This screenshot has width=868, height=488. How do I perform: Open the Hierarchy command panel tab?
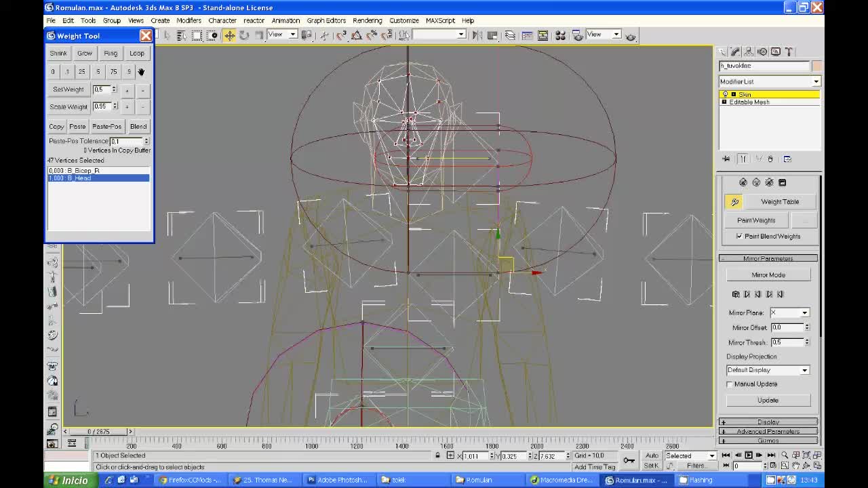point(749,52)
